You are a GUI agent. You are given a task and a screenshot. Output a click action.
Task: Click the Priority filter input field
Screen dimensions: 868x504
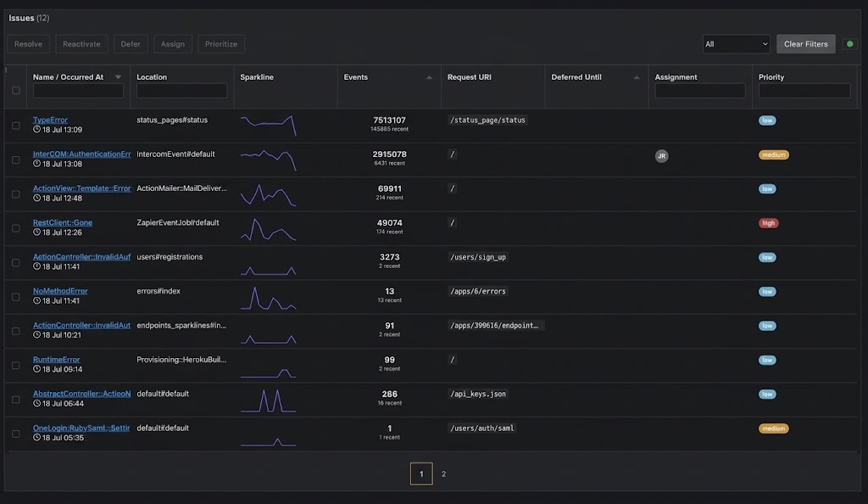coord(804,91)
